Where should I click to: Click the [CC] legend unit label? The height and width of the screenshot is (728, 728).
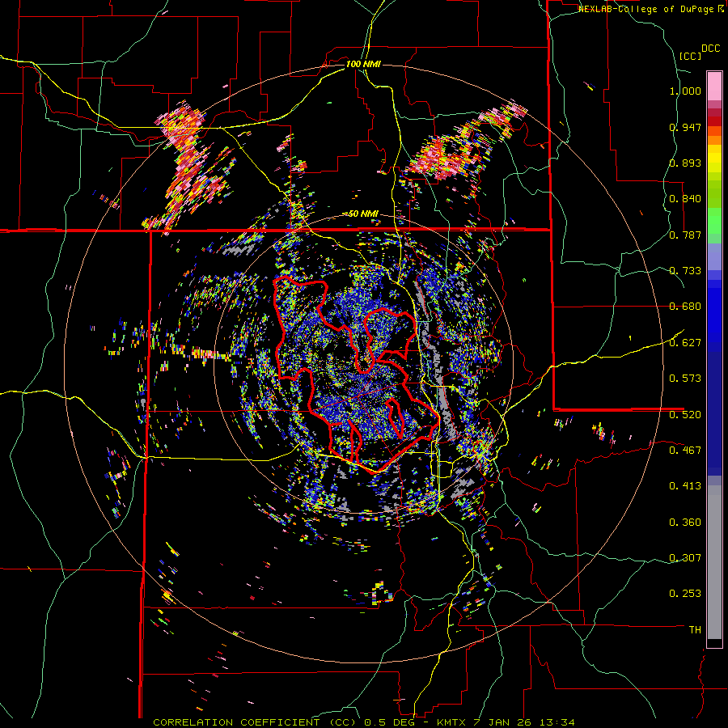point(690,56)
